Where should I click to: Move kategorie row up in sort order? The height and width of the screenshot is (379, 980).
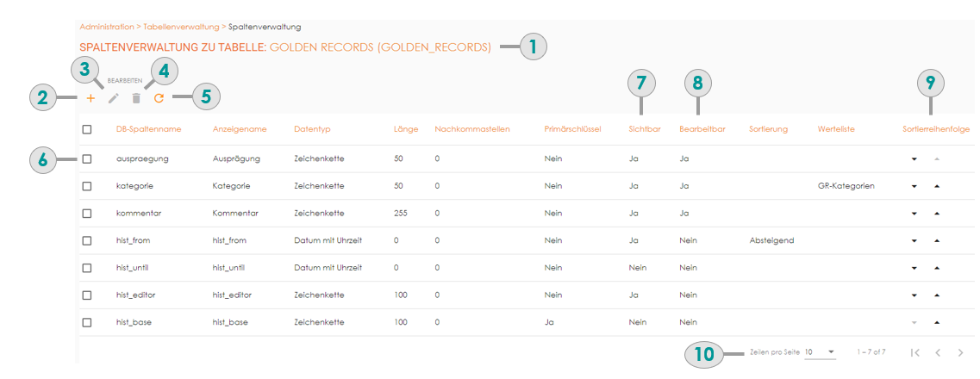point(936,186)
